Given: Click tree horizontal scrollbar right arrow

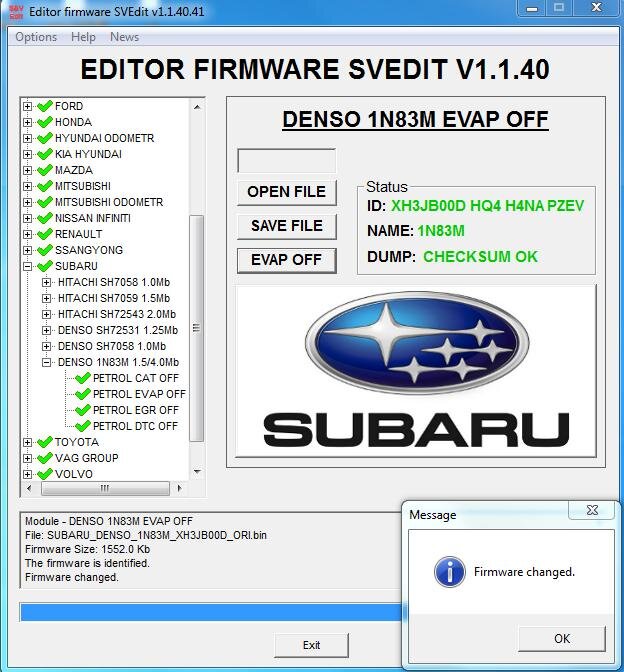Looking at the screenshot, I should (x=180, y=488).
